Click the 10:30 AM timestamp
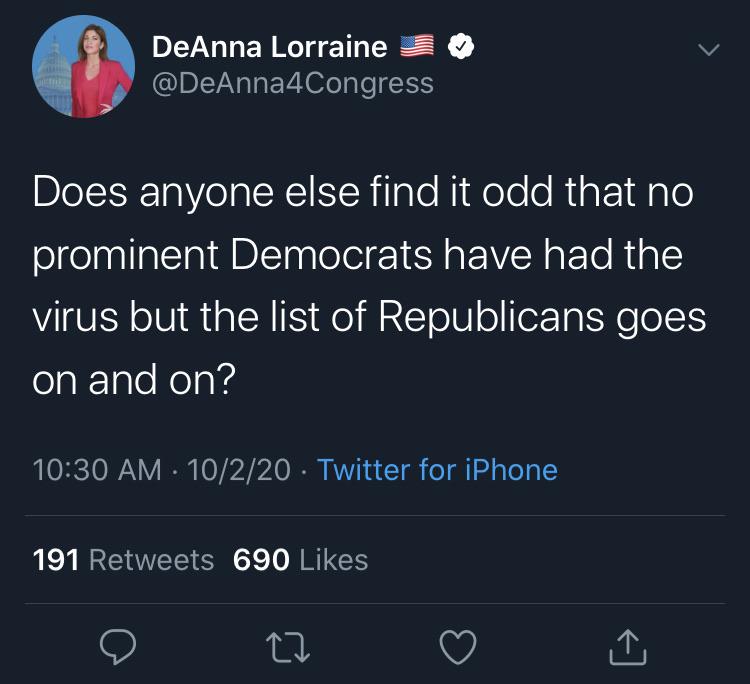The width and height of the screenshot is (750, 684). (x=97, y=469)
